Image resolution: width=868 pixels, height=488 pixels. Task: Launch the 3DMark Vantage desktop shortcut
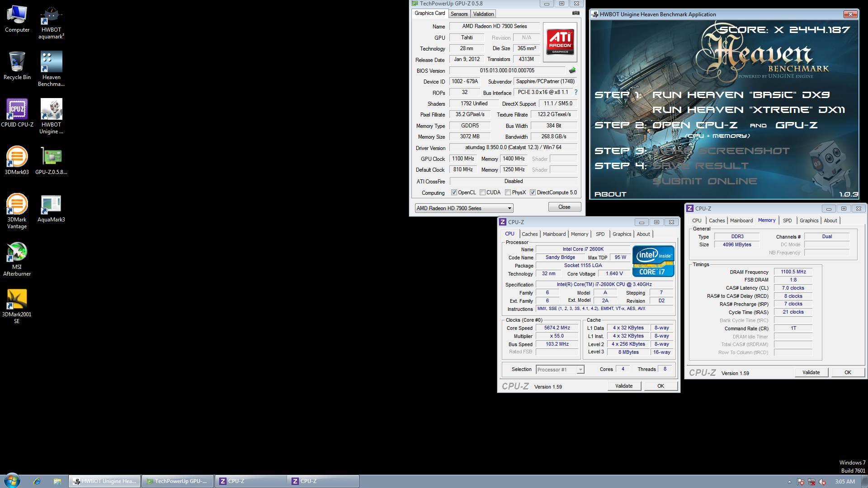[x=17, y=211]
